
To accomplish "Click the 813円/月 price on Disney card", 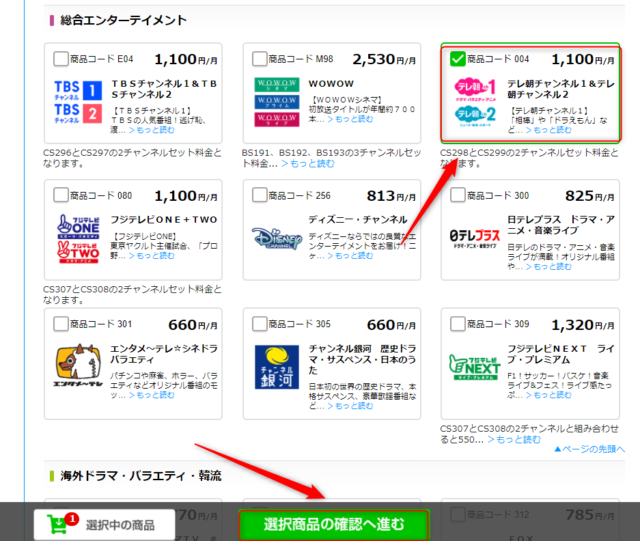I will tap(391, 196).
